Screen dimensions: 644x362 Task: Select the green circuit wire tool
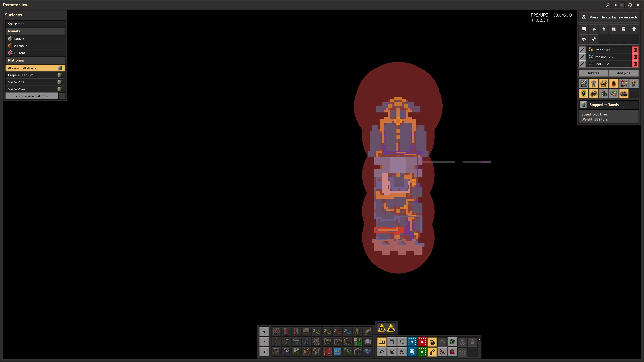[x=452, y=342]
